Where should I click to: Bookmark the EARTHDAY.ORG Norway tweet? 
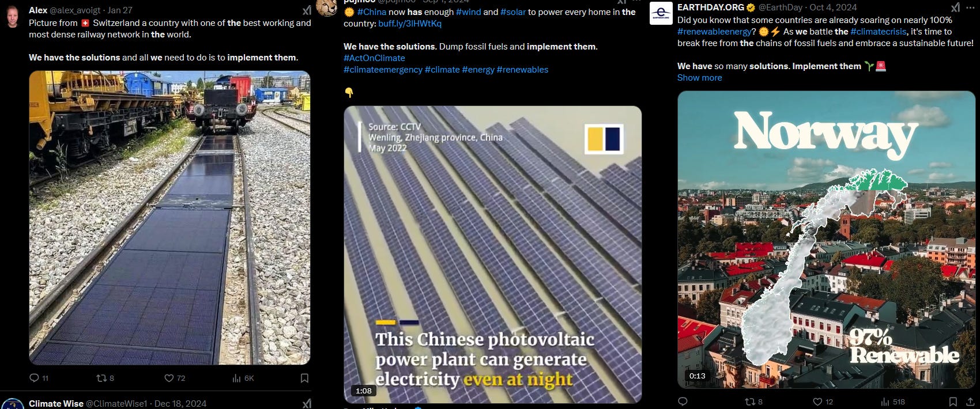coord(953,402)
